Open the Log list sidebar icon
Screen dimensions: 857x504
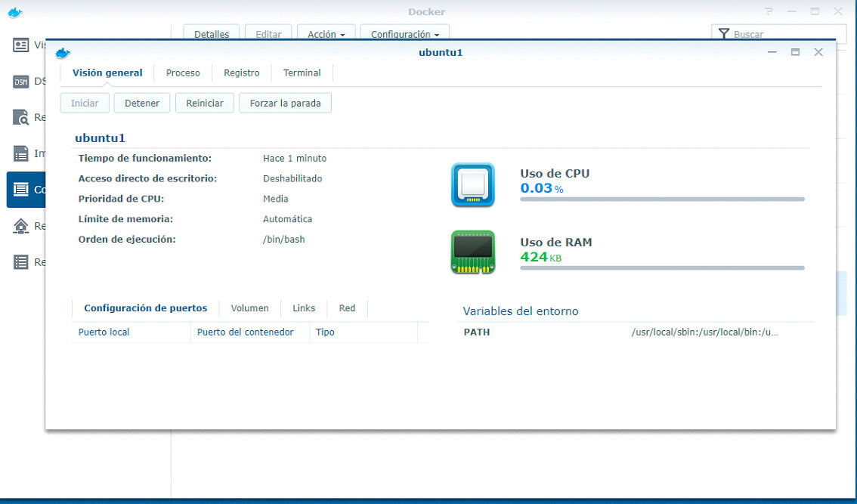(x=20, y=262)
